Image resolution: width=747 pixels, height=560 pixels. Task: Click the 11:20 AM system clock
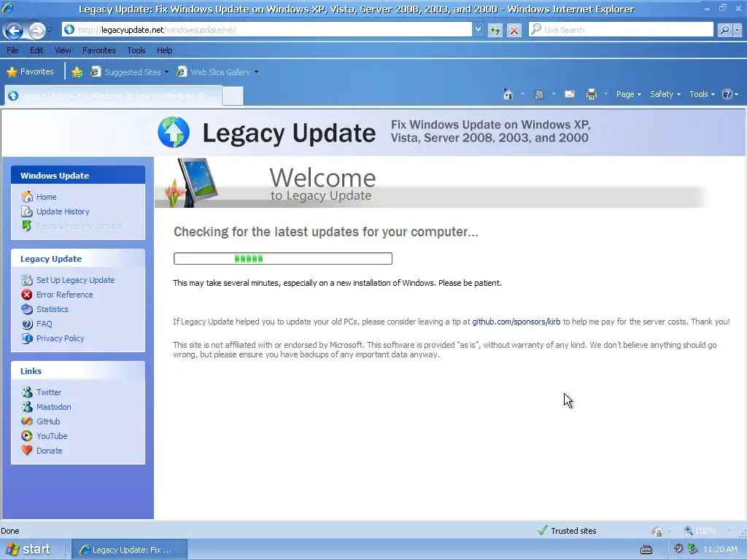click(720, 550)
